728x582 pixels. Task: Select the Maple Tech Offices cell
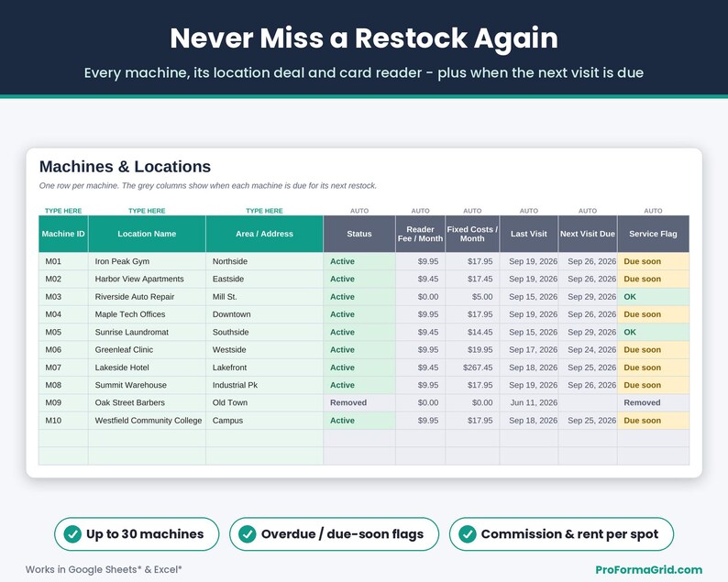tap(147, 314)
